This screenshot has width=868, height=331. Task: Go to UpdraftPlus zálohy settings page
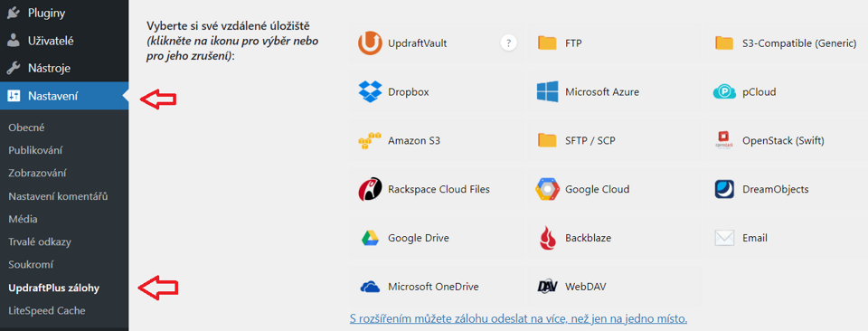(x=54, y=288)
